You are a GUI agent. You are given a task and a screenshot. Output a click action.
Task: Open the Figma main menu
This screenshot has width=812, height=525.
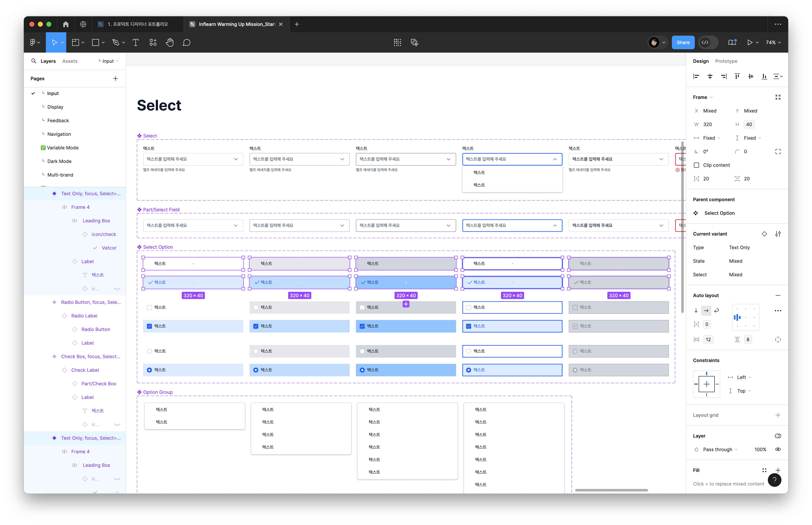click(35, 42)
